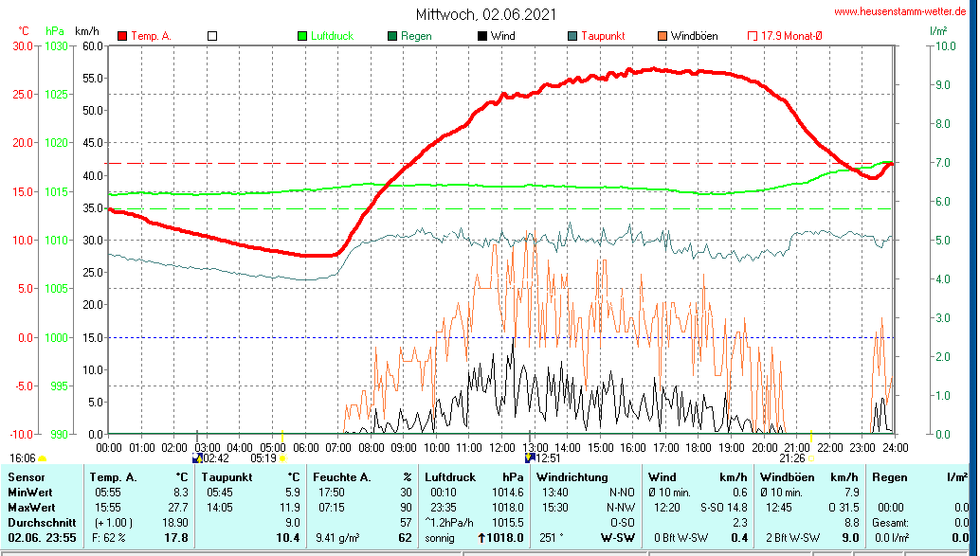Click the average temperature value 18.90
The width and height of the screenshot is (980, 556).
pyautogui.click(x=175, y=522)
